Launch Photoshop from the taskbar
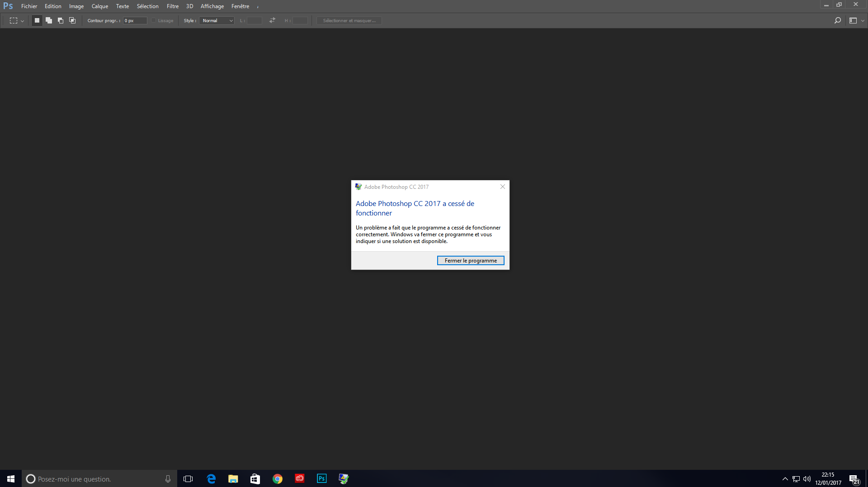This screenshot has width=868, height=487. (x=321, y=478)
